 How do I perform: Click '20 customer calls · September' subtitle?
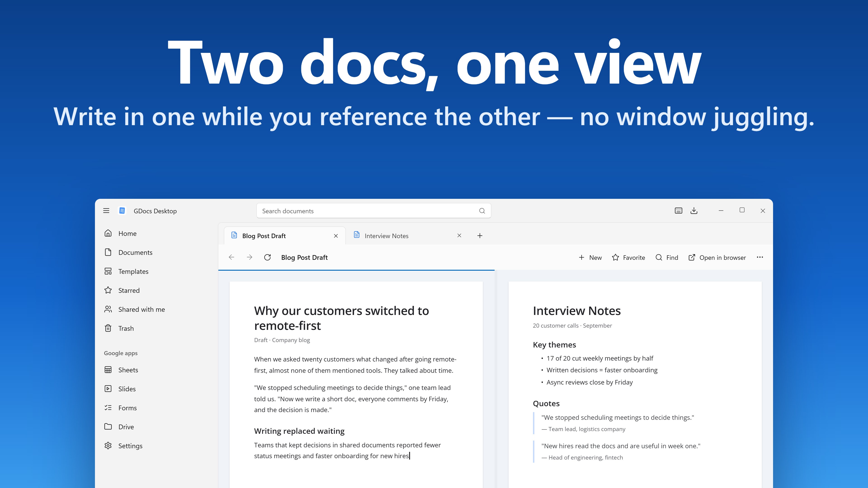click(572, 326)
